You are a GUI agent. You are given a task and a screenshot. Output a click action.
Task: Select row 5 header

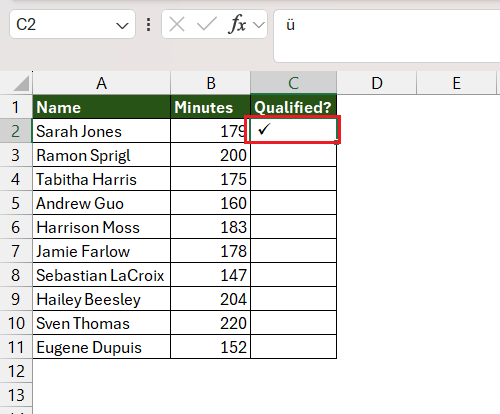click(16, 203)
